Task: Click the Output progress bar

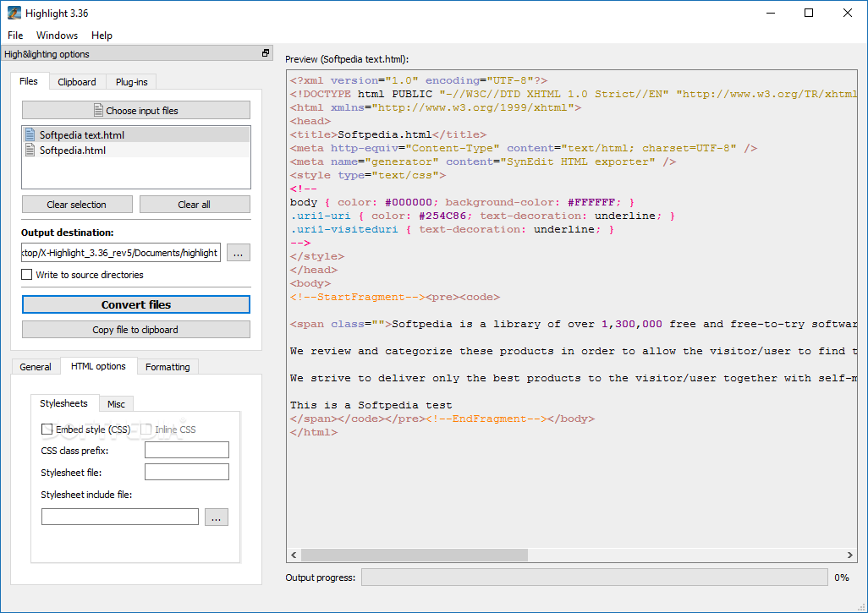Action: pos(595,577)
